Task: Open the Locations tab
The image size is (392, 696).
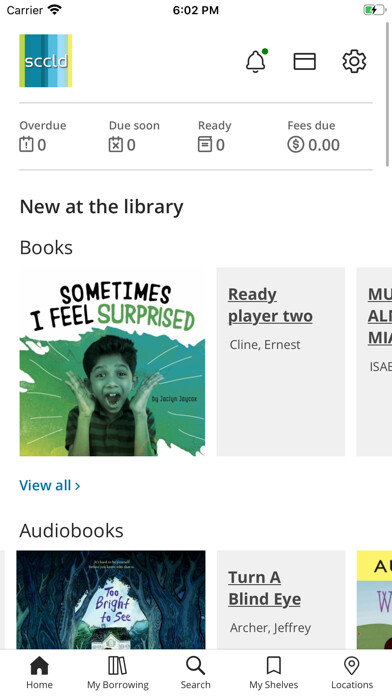Action: tap(352, 673)
